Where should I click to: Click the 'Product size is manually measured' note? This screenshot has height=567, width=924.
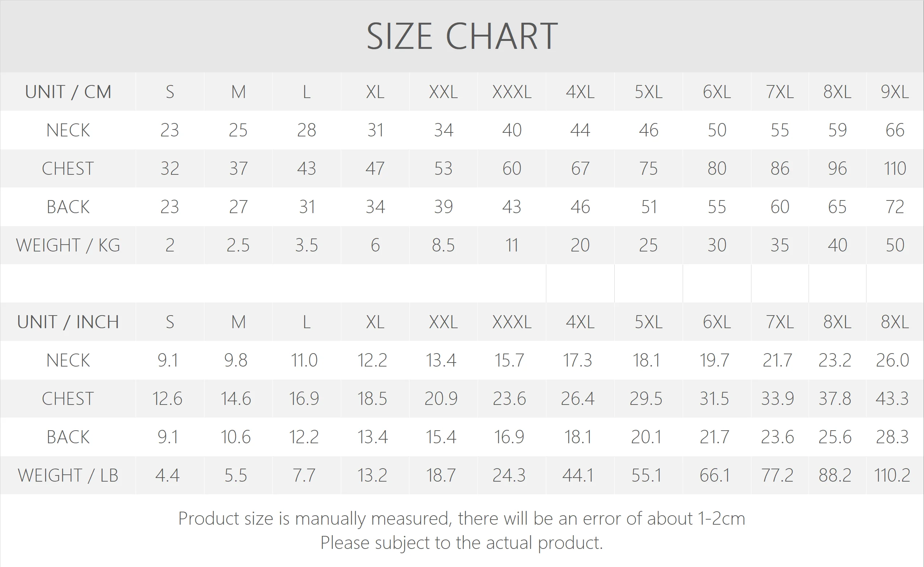click(462, 519)
